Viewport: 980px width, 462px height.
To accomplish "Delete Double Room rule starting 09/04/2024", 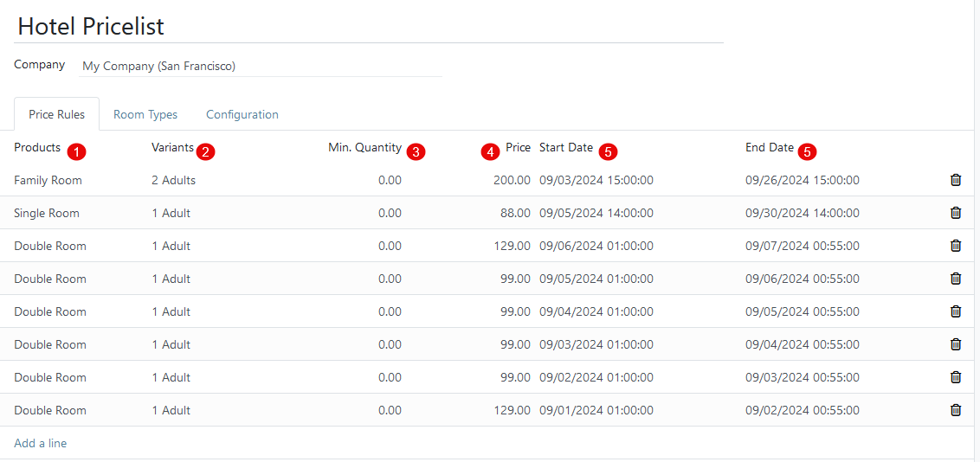I will click(x=956, y=311).
